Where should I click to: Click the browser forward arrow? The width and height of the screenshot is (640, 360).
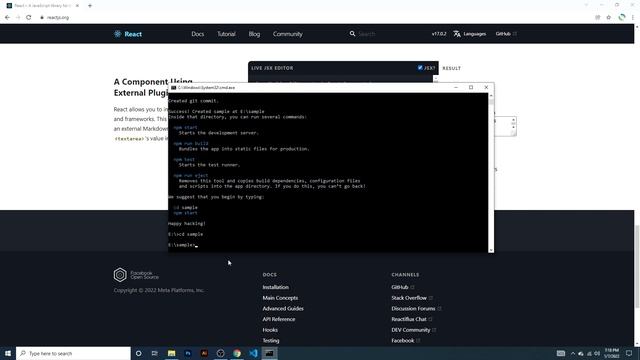coord(18,18)
